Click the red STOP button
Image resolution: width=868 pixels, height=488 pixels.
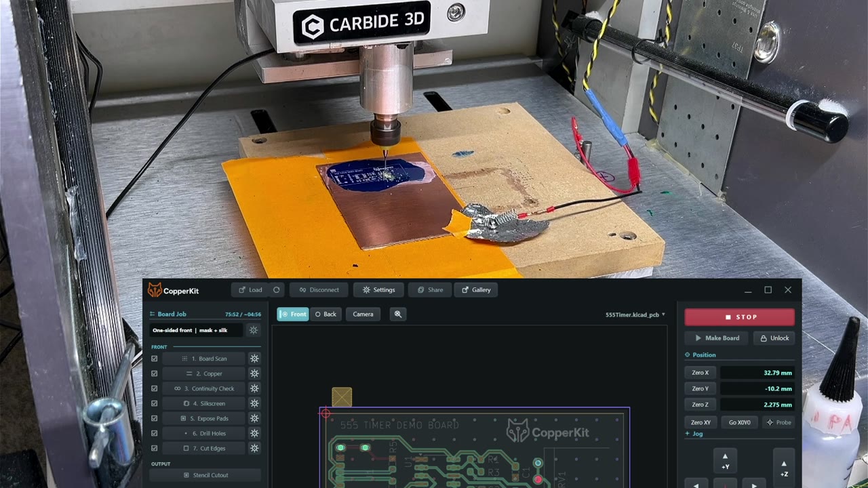click(x=739, y=317)
